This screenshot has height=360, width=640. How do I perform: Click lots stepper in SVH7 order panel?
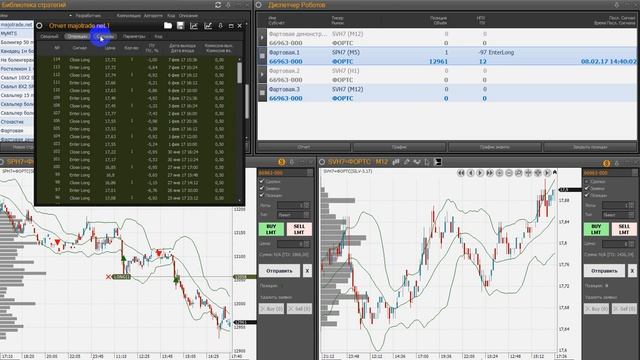(632, 205)
